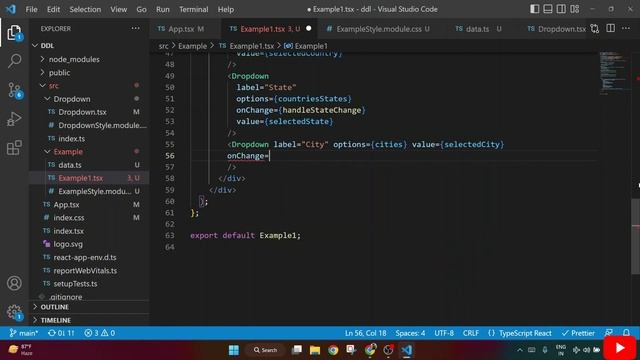Open the Edit menu

tap(53, 9)
